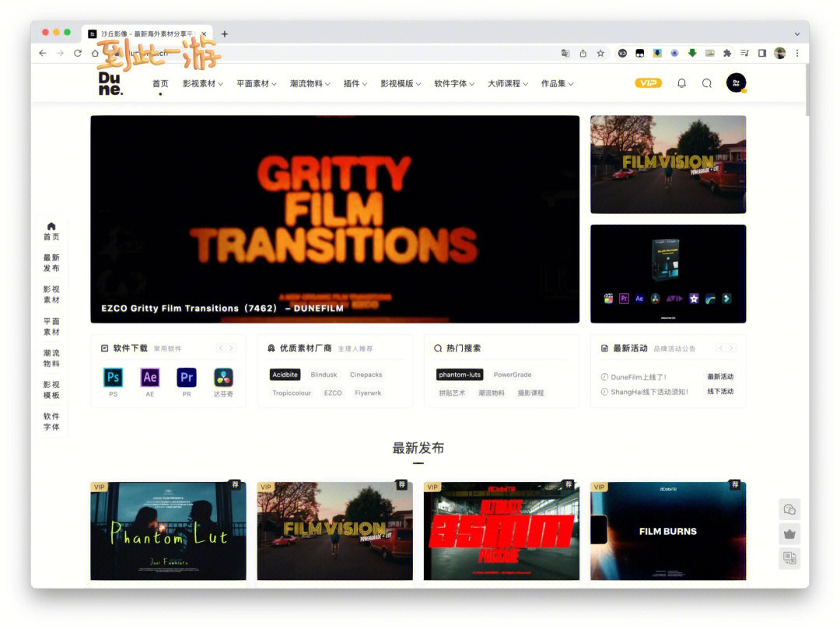
Task: Click the share page icon
Action: click(583, 53)
